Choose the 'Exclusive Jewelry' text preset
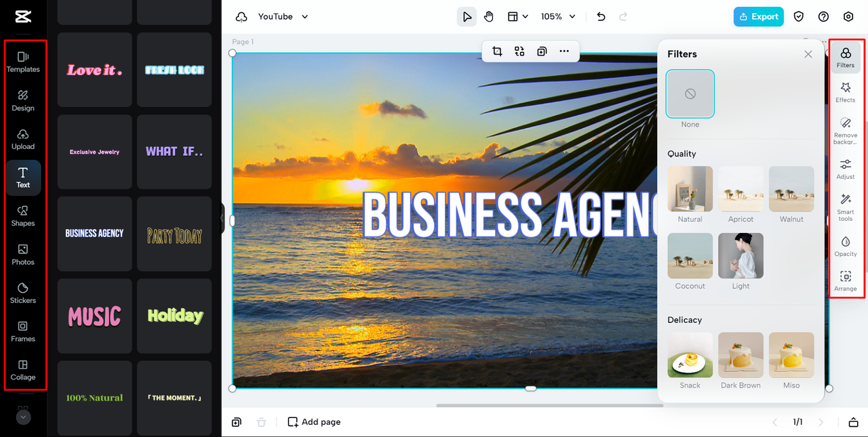This screenshot has width=868, height=437. (x=95, y=152)
